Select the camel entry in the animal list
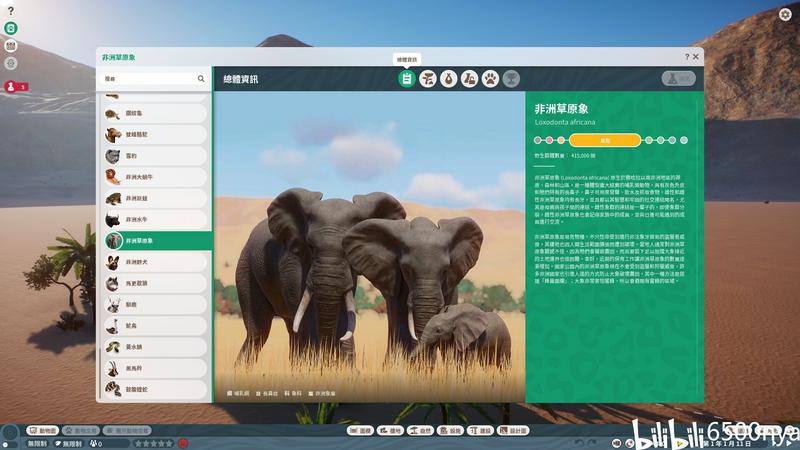This screenshot has width=800, height=450. (x=155, y=135)
